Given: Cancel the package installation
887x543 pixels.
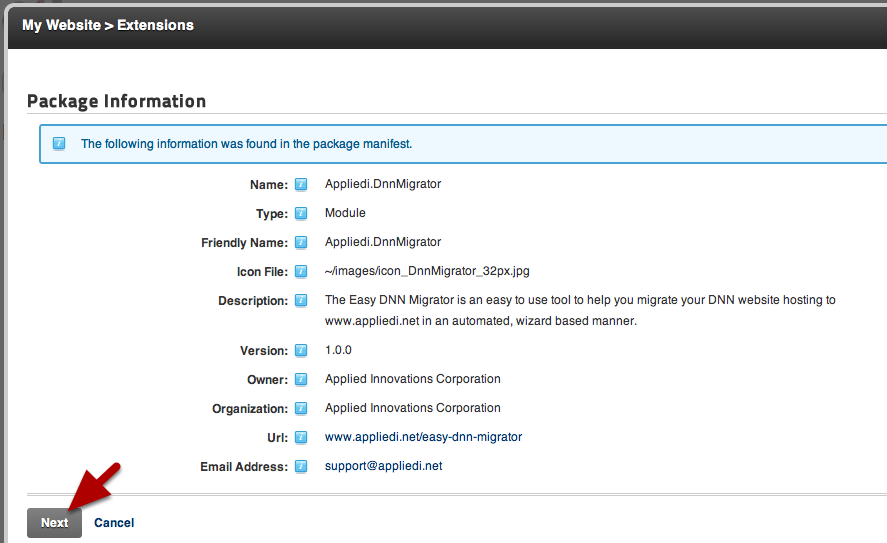Looking at the screenshot, I should click(x=114, y=523).
